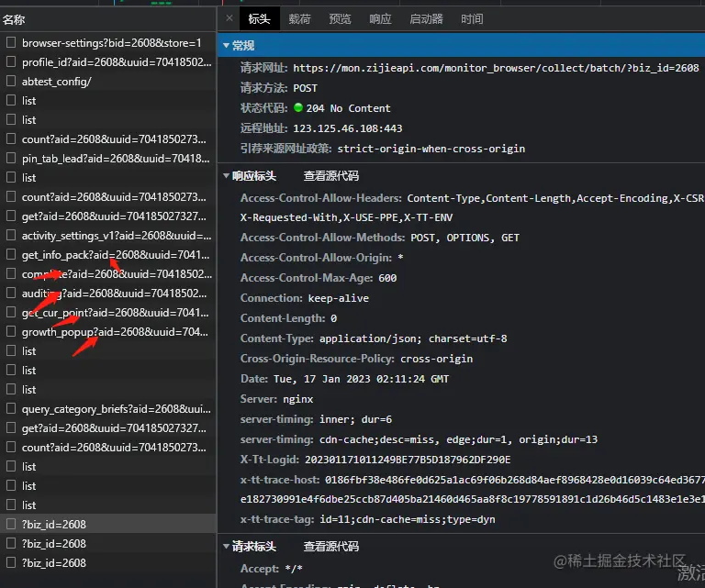The image size is (705, 588).
Task: Select the profile_id?aid=2608 request
Action: point(108,62)
